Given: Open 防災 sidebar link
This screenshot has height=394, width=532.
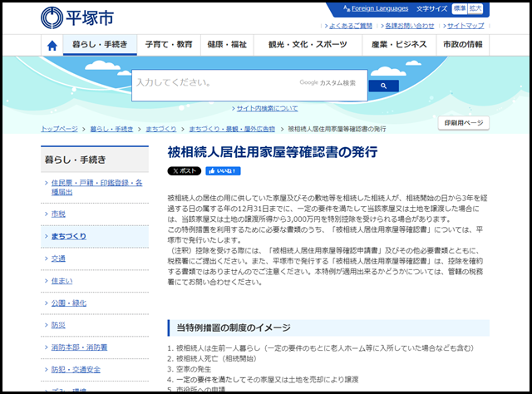Looking at the screenshot, I should (x=58, y=325).
